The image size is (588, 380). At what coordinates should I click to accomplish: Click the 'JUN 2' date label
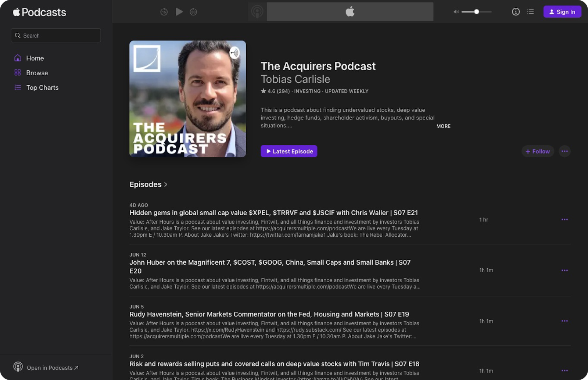tap(137, 356)
